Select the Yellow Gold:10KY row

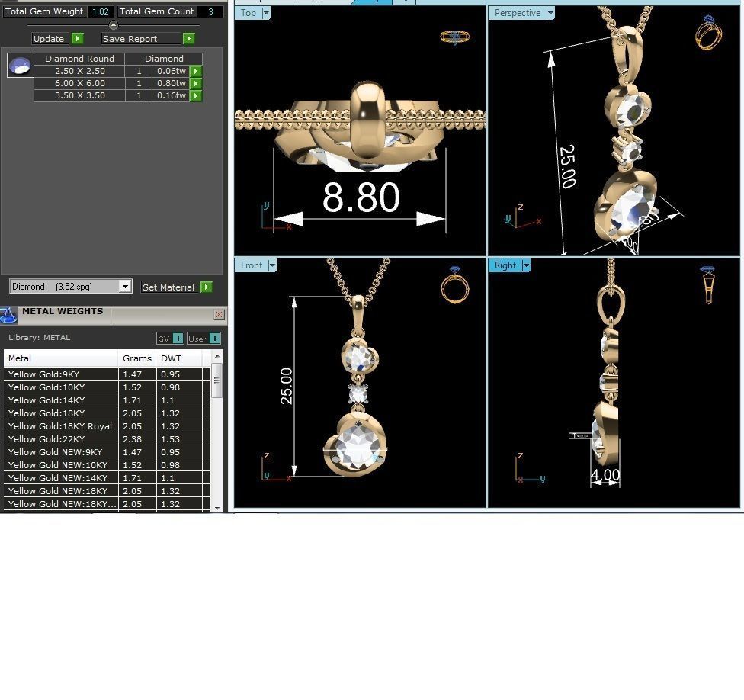click(x=107, y=387)
